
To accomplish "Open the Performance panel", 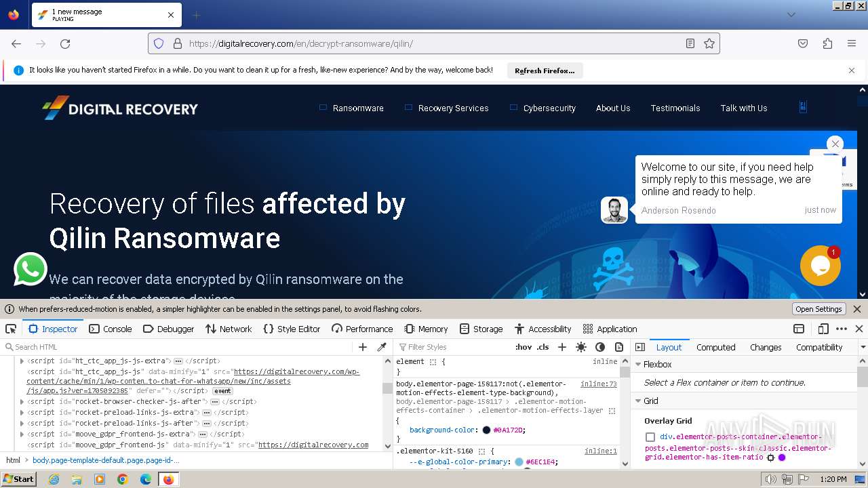I will (x=362, y=329).
